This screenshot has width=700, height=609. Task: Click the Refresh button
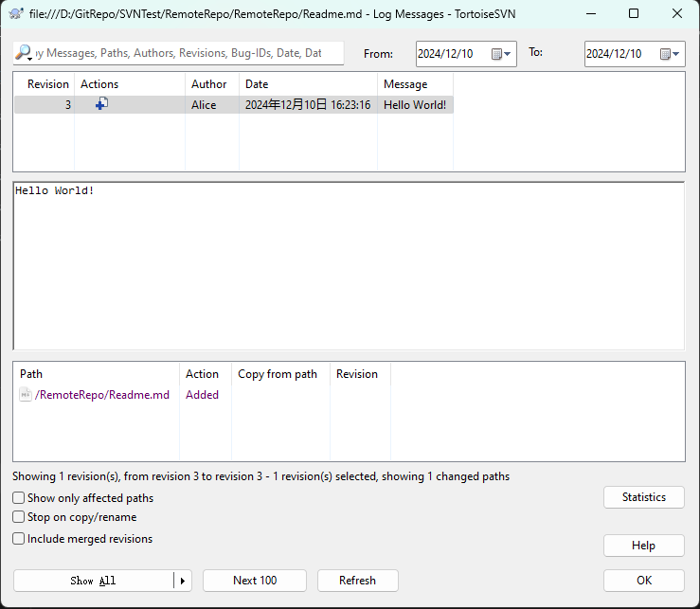click(x=358, y=581)
